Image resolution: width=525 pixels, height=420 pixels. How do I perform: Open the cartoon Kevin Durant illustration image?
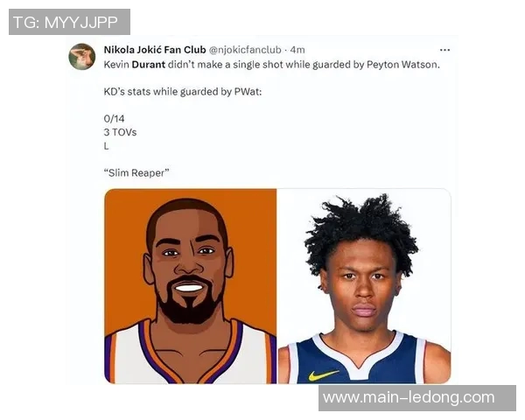(191, 286)
